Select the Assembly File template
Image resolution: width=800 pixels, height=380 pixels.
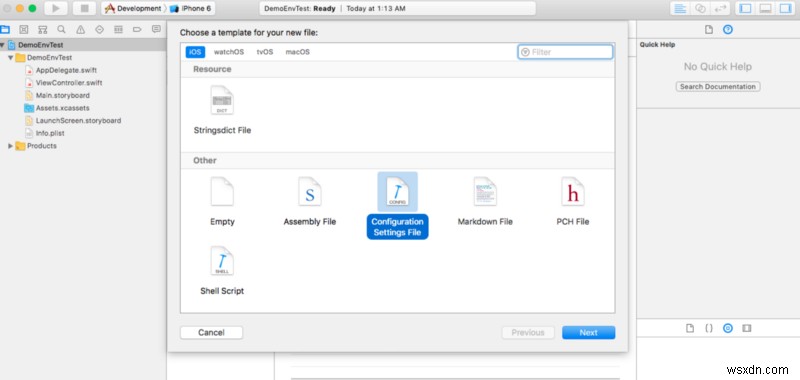click(x=310, y=202)
